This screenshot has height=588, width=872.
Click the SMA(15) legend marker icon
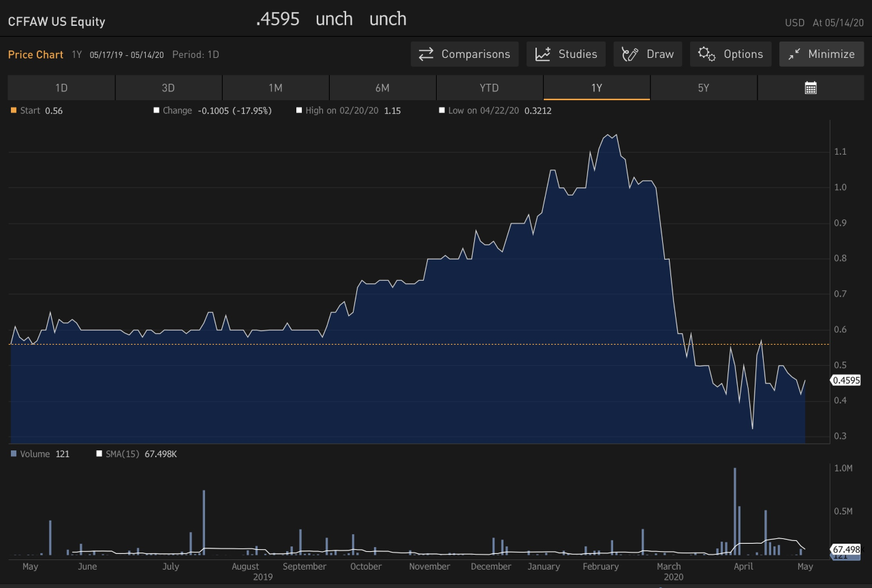[x=99, y=453]
